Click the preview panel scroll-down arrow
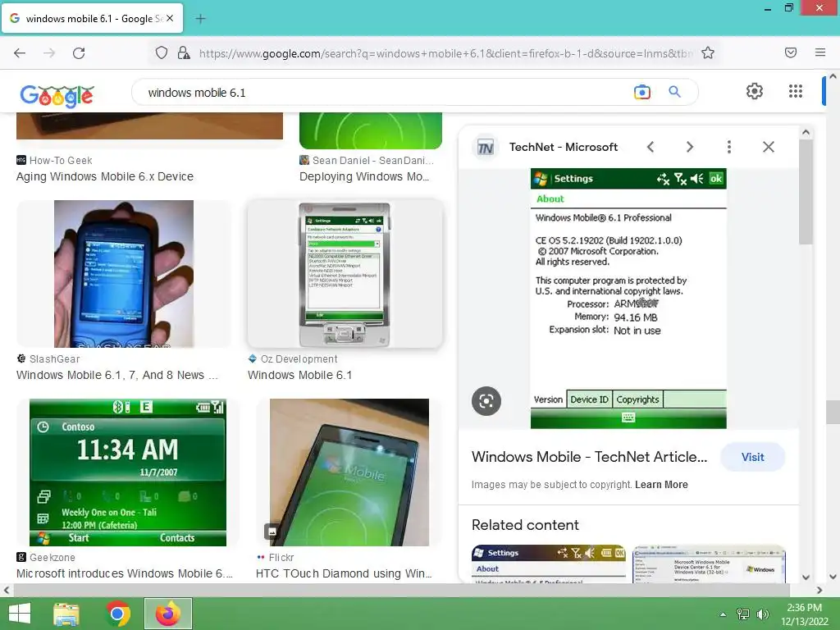 [x=806, y=577]
